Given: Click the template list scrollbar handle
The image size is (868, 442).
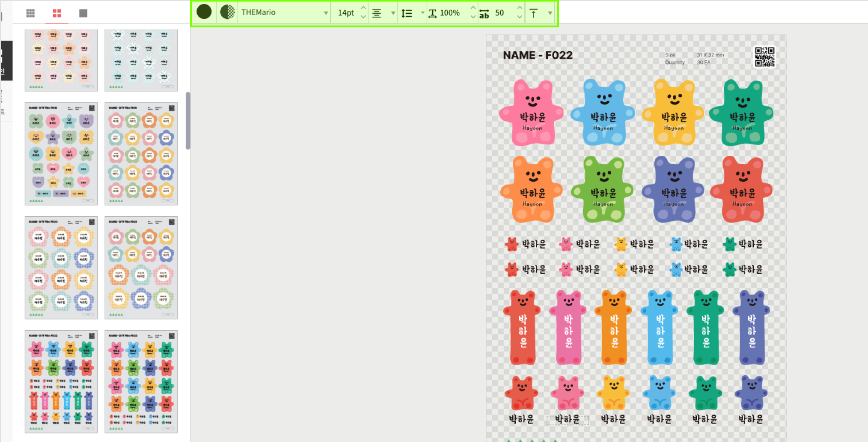Looking at the screenshot, I should point(188,121).
